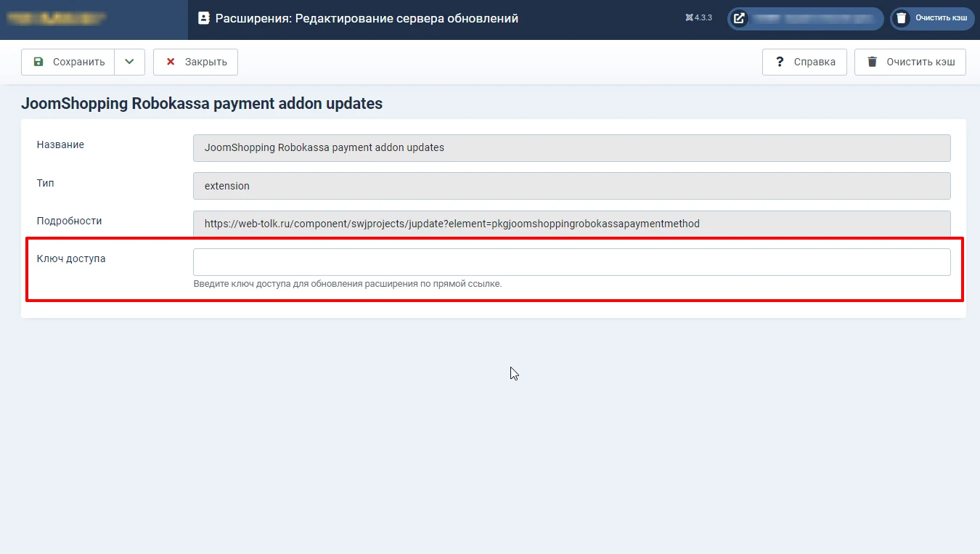This screenshot has height=554, width=980.
Task: Open the blurred site preview link in header
Action: pyautogui.click(x=806, y=18)
